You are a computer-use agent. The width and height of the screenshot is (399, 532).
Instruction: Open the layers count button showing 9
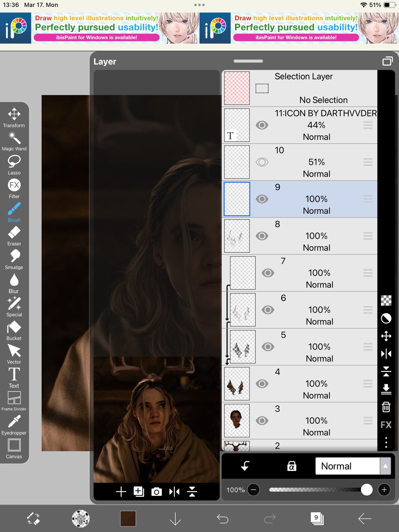click(x=317, y=518)
